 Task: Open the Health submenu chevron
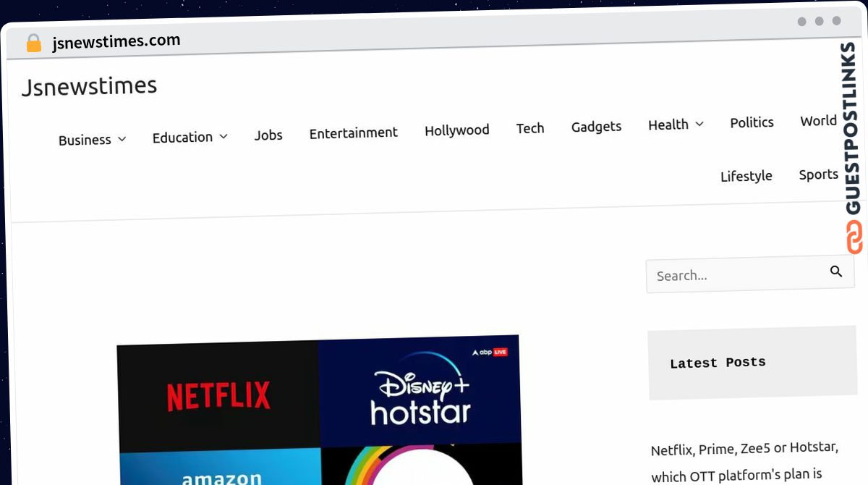tap(699, 125)
